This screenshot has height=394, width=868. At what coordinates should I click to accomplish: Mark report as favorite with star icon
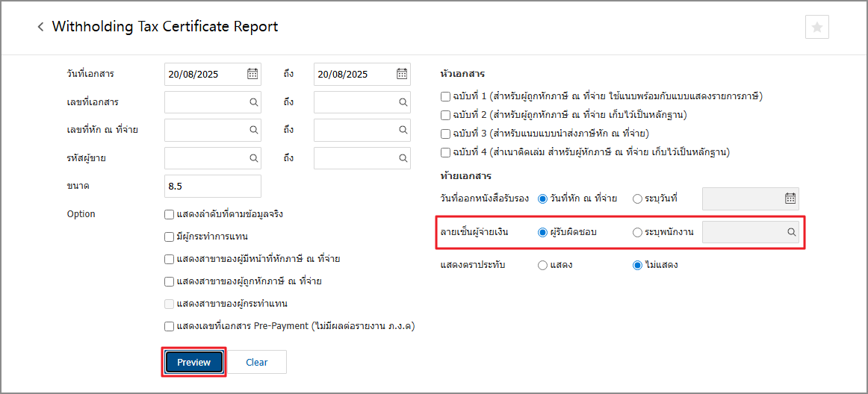(x=816, y=27)
